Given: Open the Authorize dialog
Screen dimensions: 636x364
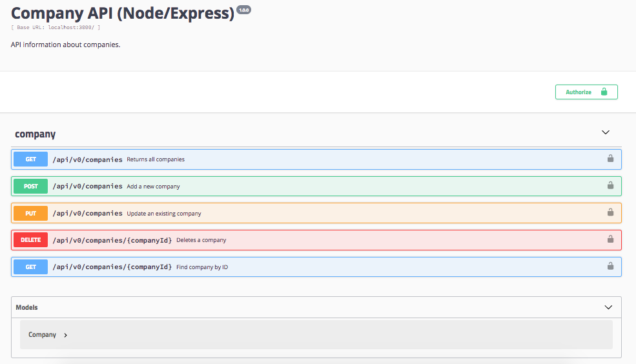Looking at the screenshot, I should [x=586, y=92].
